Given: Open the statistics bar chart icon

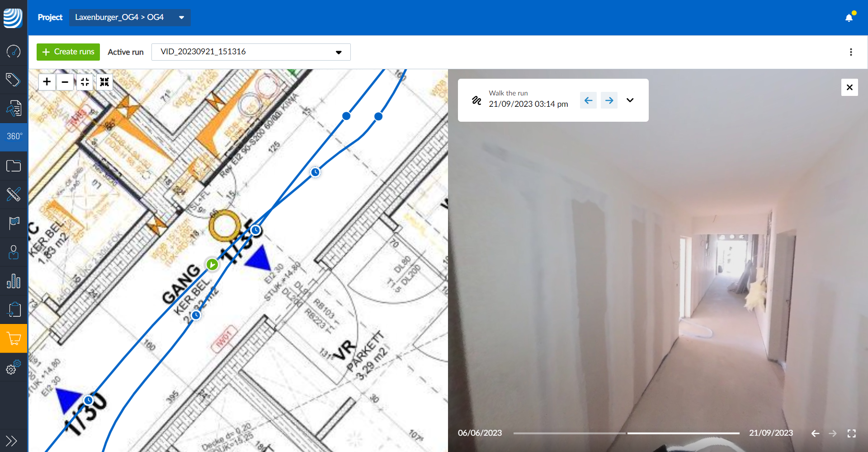Looking at the screenshot, I should coord(14,281).
